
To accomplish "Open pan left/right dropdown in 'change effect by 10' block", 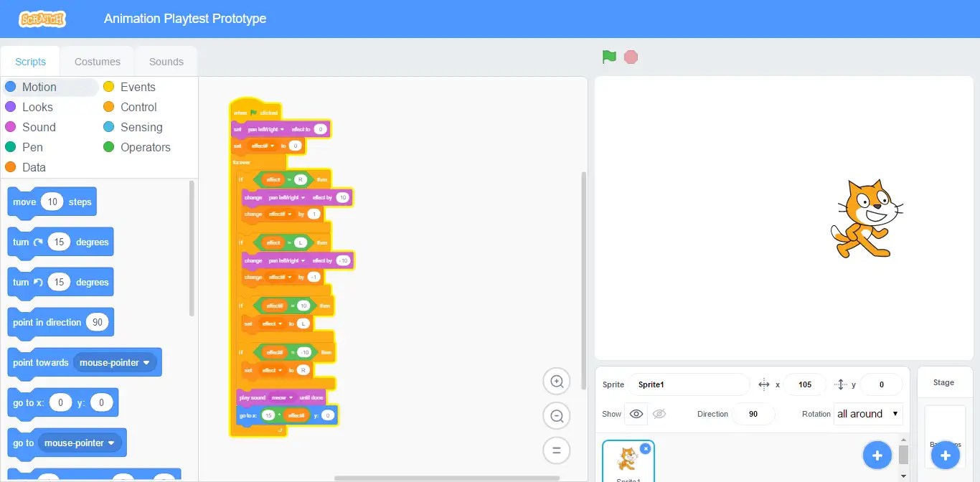I will (x=286, y=197).
